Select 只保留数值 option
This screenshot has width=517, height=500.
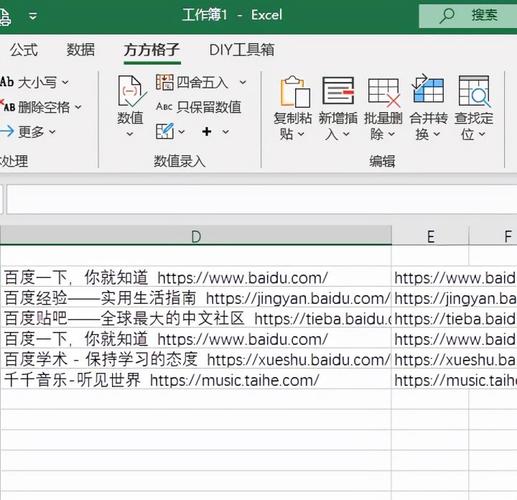(x=199, y=107)
